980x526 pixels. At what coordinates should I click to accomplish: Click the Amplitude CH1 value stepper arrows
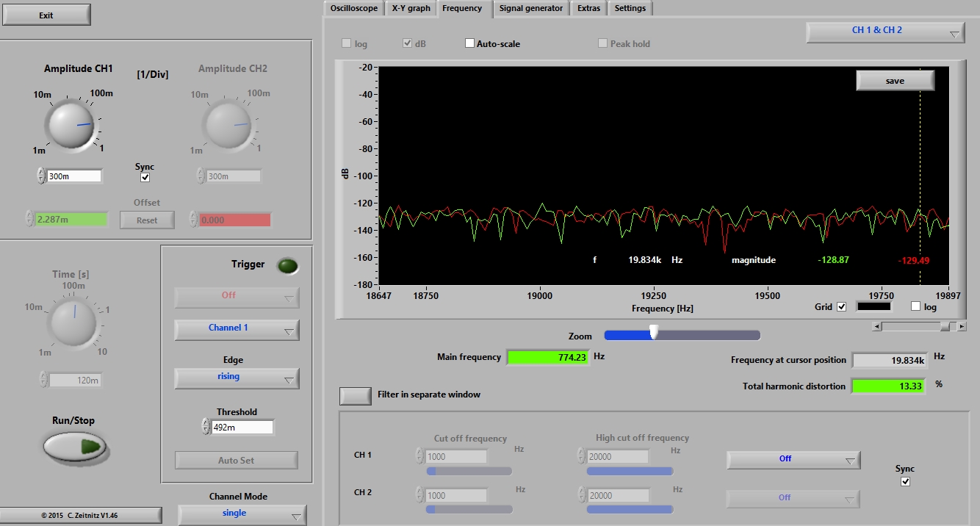(41, 176)
